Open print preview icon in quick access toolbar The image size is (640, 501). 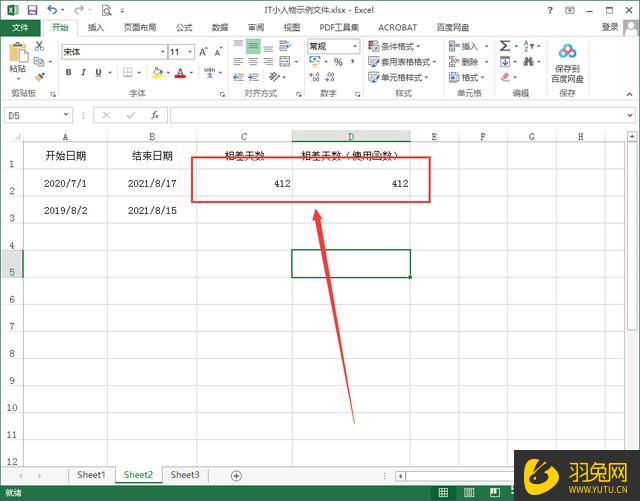pos(106,10)
